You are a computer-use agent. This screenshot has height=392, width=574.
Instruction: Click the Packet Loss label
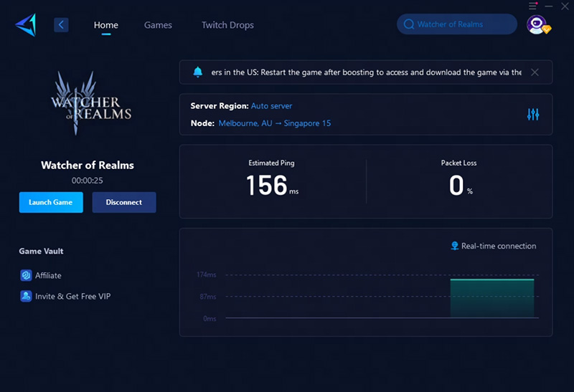coord(458,163)
